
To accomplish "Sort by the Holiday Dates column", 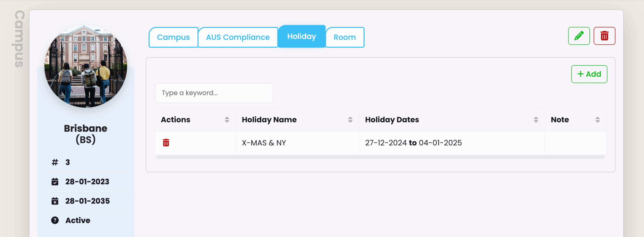I will (536, 120).
